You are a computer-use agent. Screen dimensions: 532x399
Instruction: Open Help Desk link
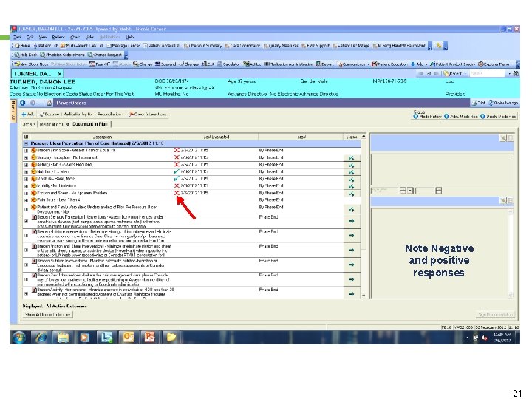25,55
